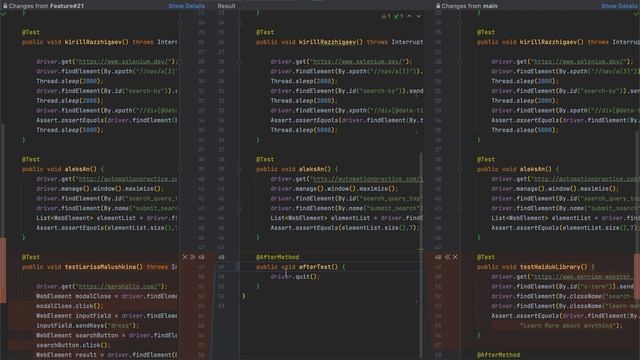This screenshot has width=640, height=360.
Task: Click aleksAn method name in the main pane
Action: [533, 169]
